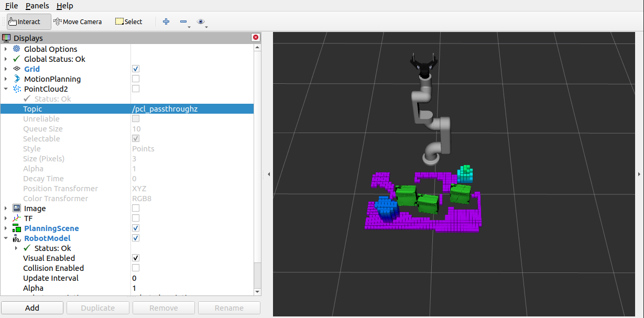644x318 pixels.
Task: Uncheck the PlanningScene display checkbox
Action: [136, 228]
